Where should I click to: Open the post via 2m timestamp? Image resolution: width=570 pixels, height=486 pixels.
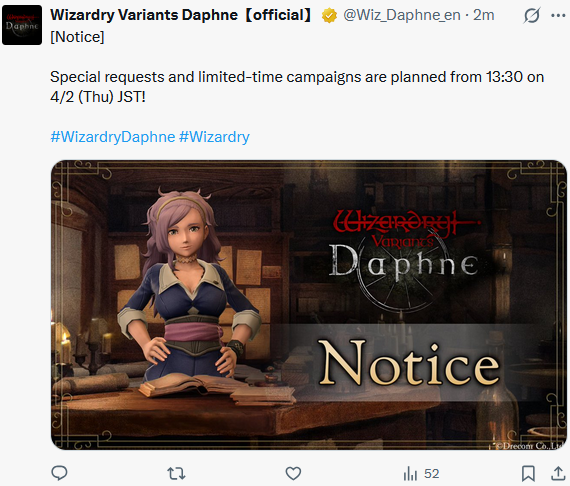point(483,15)
